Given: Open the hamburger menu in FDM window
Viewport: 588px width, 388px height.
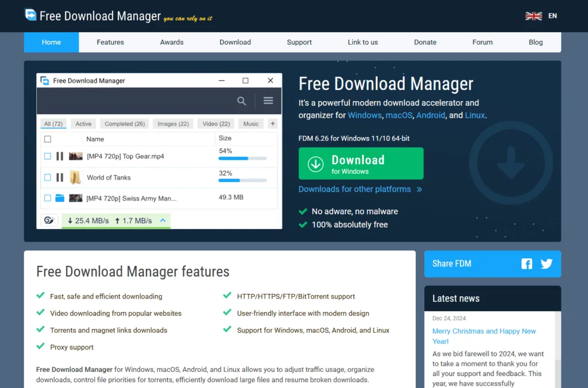Looking at the screenshot, I should pos(268,100).
